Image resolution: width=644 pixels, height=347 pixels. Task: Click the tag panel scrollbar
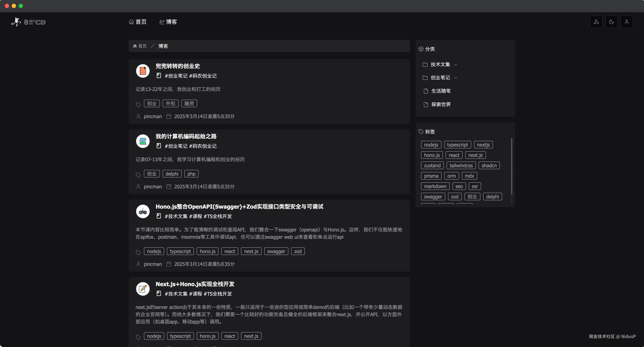pyautogui.click(x=511, y=166)
